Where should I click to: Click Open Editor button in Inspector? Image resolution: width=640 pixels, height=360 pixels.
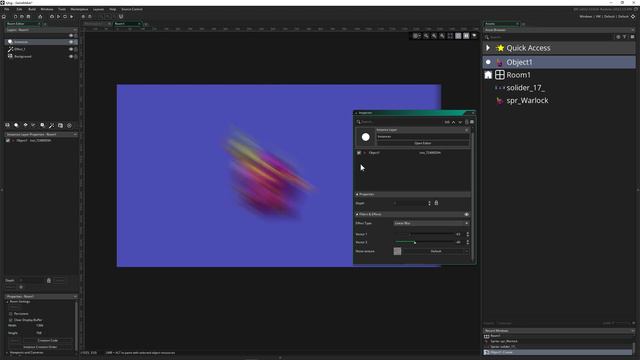(x=422, y=143)
